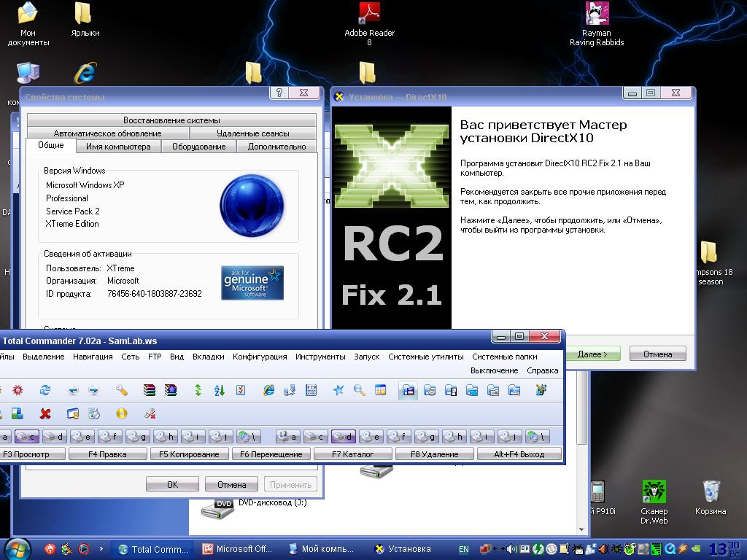
Task: Open the Системные утилиты menu
Action: (425, 357)
